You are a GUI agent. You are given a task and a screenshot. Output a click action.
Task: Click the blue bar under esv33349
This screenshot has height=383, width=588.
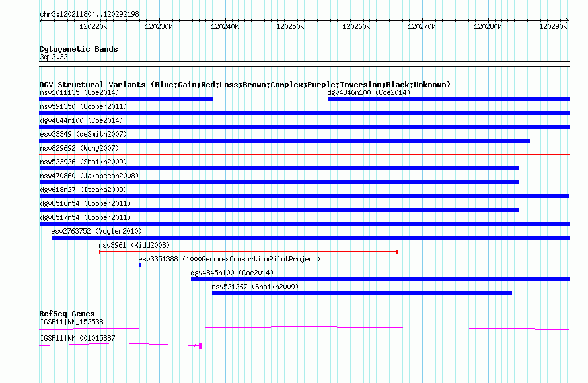(285, 141)
